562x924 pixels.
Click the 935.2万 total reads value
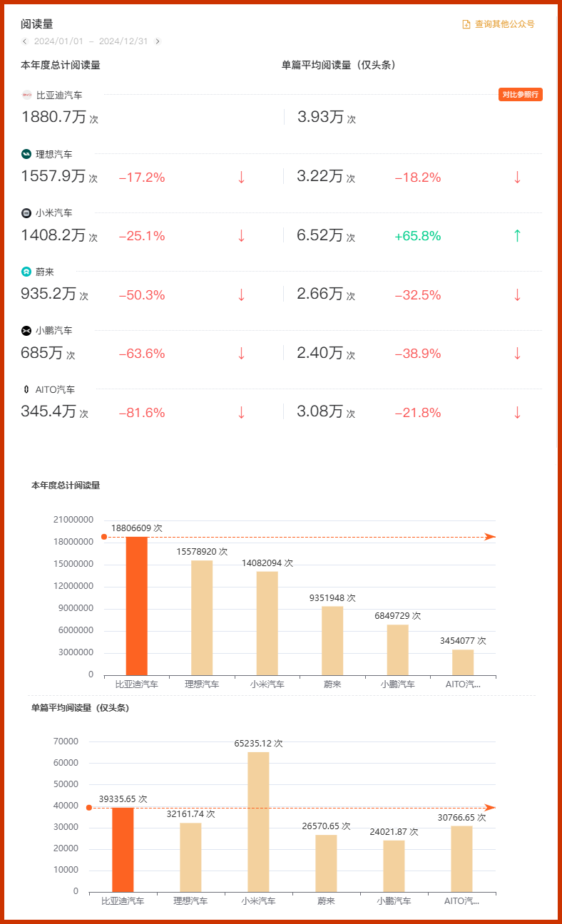point(49,294)
